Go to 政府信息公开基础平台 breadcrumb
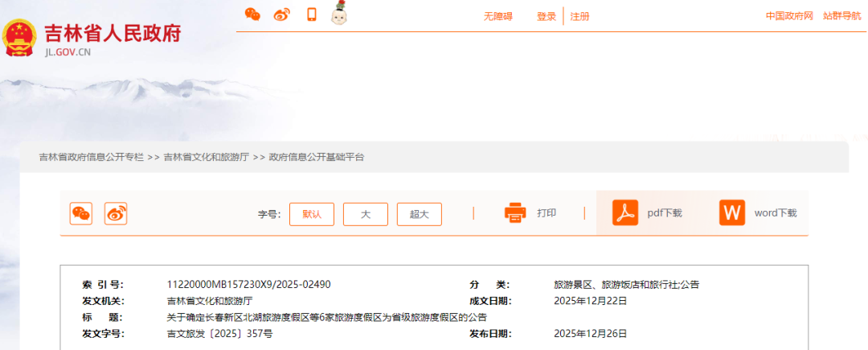The image size is (868, 350). coord(317,157)
